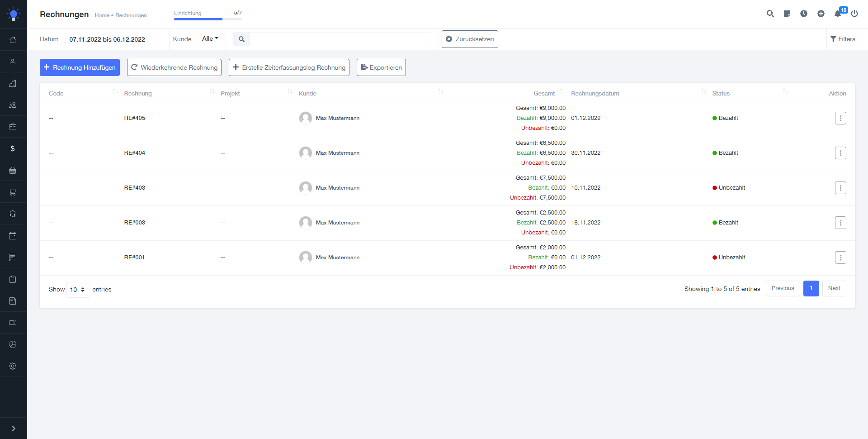Open the search icon in top bar
The height and width of the screenshot is (439, 868).
(x=770, y=14)
